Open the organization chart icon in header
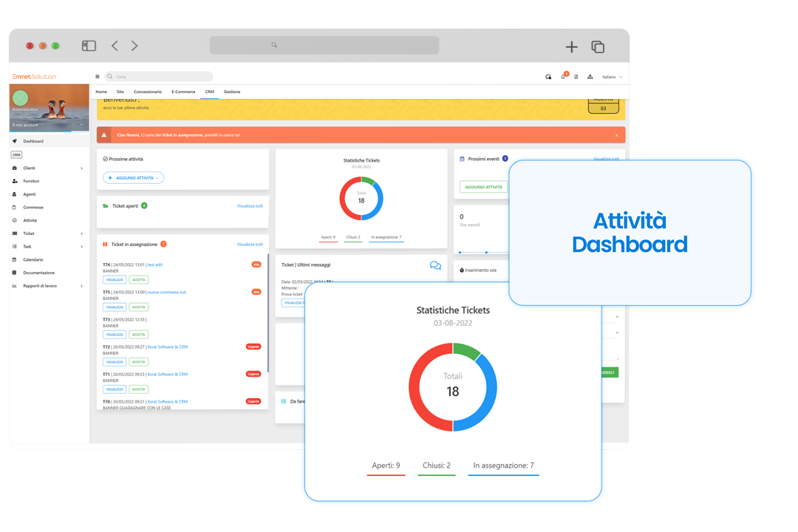 tap(590, 77)
